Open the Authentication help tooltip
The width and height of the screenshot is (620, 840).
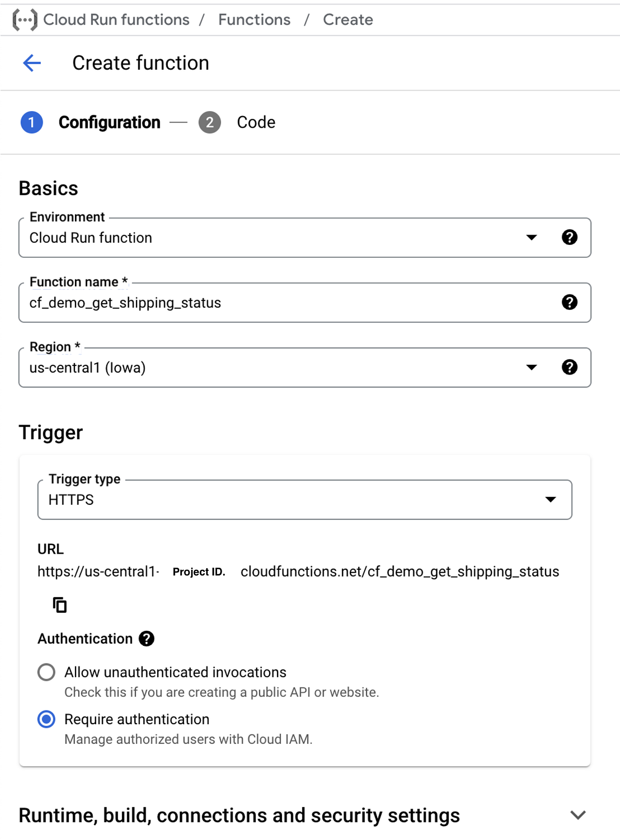point(147,639)
